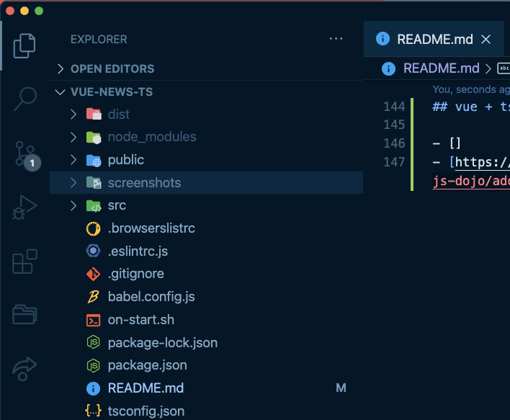The height and width of the screenshot is (420, 510).
Task: Select the .gitignore file
Action: coord(135,274)
